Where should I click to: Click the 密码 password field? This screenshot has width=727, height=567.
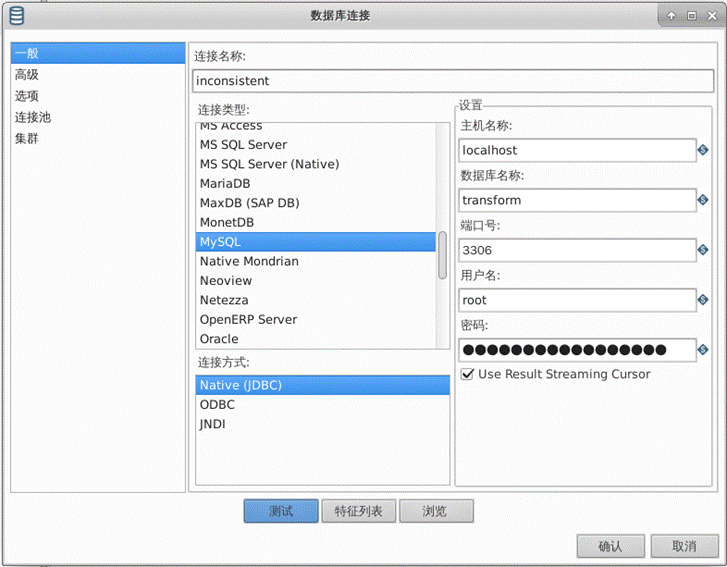pos(577,350)
